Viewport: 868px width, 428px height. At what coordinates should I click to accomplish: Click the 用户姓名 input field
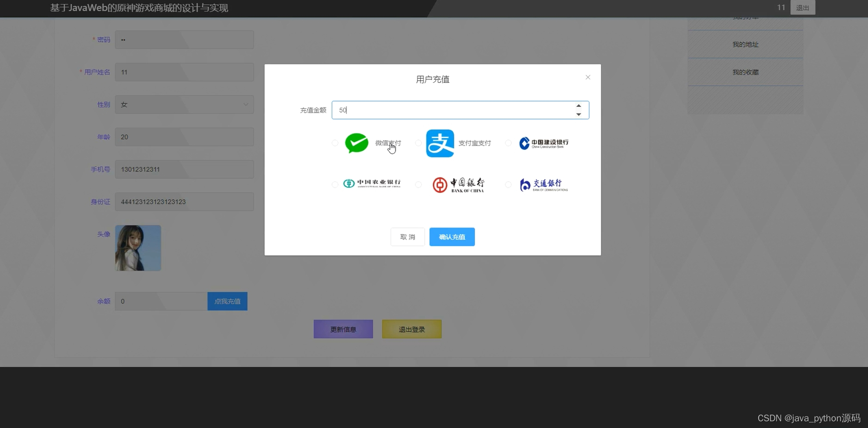click(x=184, y=72)
